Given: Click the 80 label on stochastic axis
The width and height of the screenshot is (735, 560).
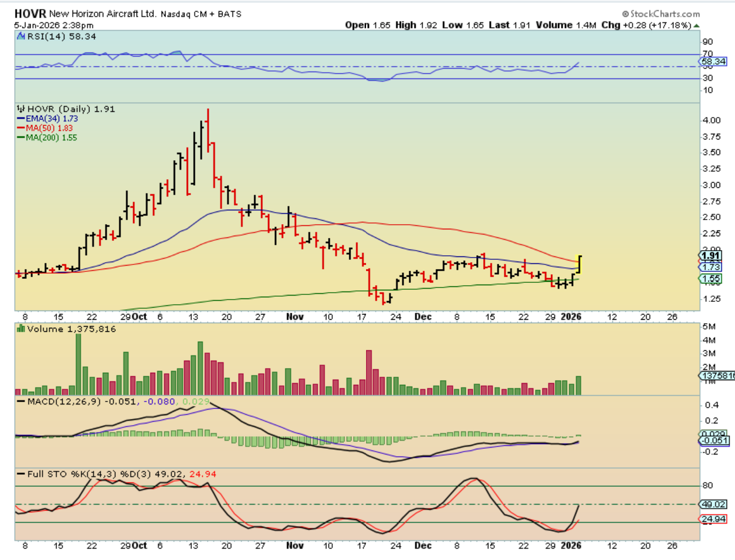Looking at the screenshot, I should click(x=707, y=486).
